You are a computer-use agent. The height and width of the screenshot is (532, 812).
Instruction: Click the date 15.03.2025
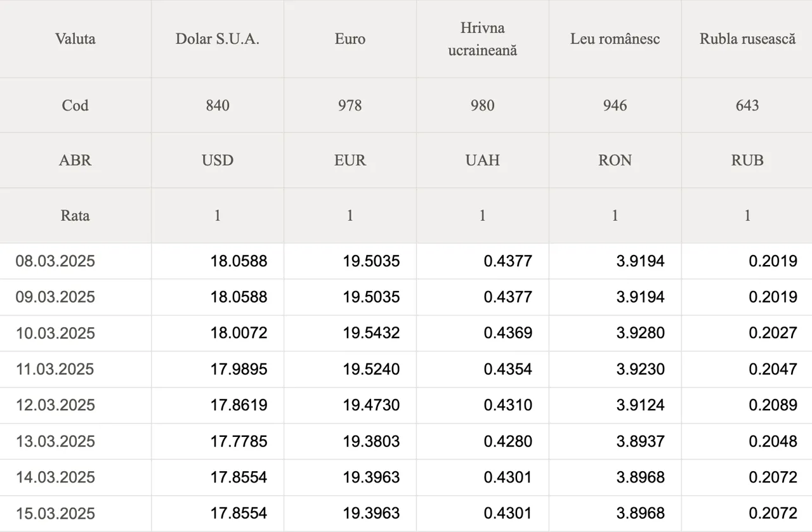coord(55,514)
